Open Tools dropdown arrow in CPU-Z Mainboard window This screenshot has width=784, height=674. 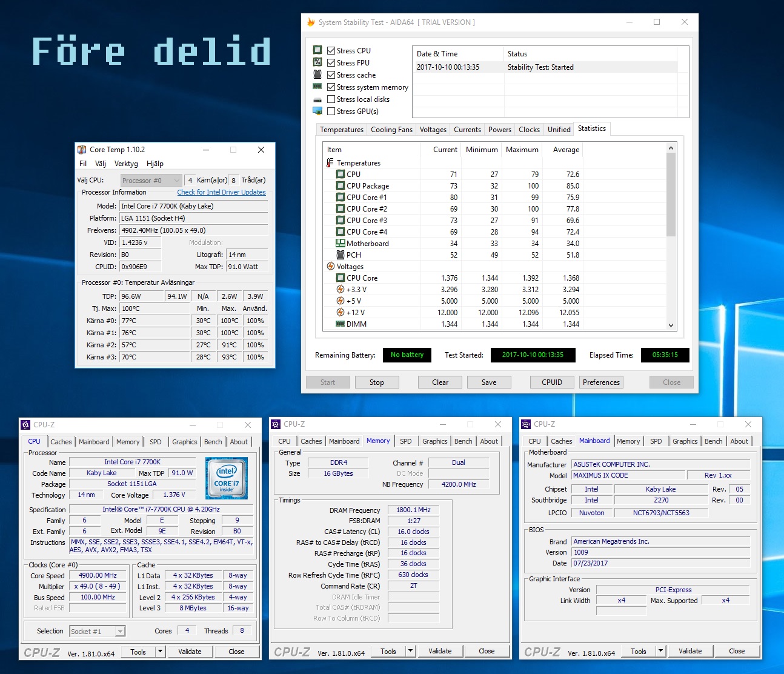pyautogui.click(x=661, y=651)
